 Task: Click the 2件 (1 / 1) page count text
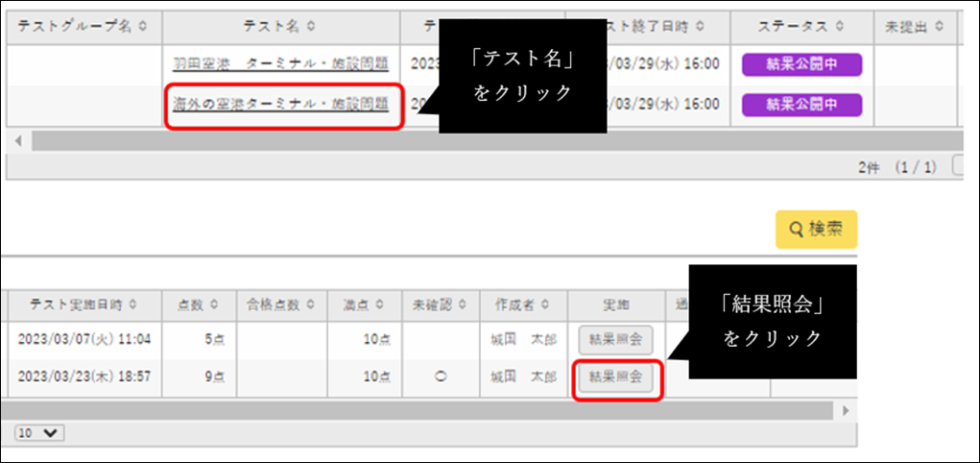click(x=898, y=167)
